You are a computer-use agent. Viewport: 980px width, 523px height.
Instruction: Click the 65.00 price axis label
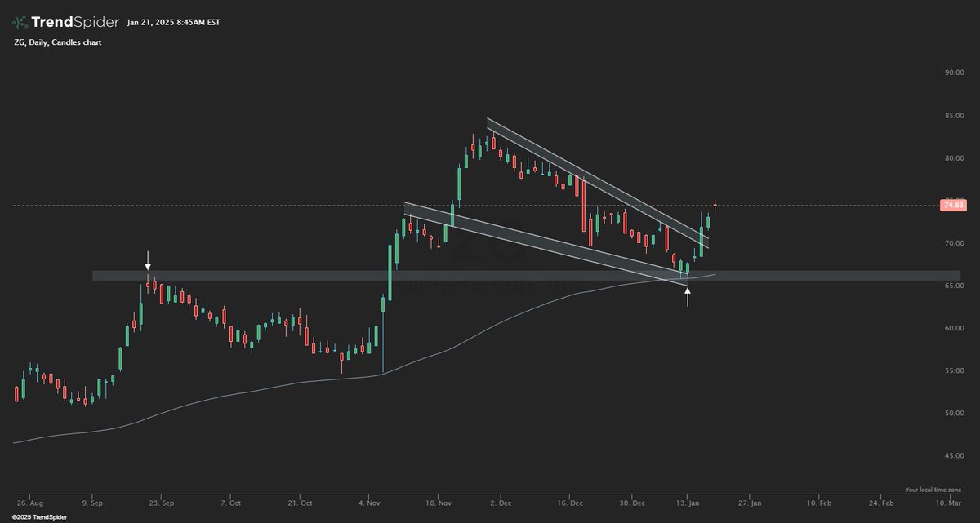[x=954, y=286]
